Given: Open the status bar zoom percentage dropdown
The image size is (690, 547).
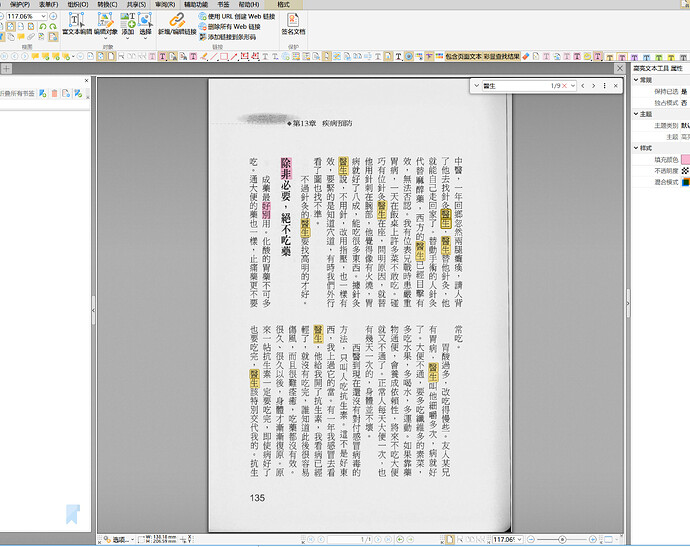Looking at the screenshot, I should pyautogui.click(x=520, y=539).
